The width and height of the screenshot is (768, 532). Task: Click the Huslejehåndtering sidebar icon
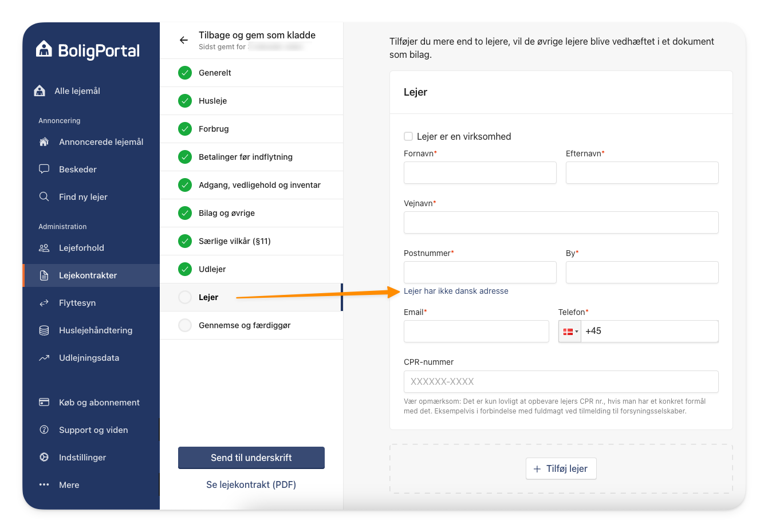(x=44, y=330)
